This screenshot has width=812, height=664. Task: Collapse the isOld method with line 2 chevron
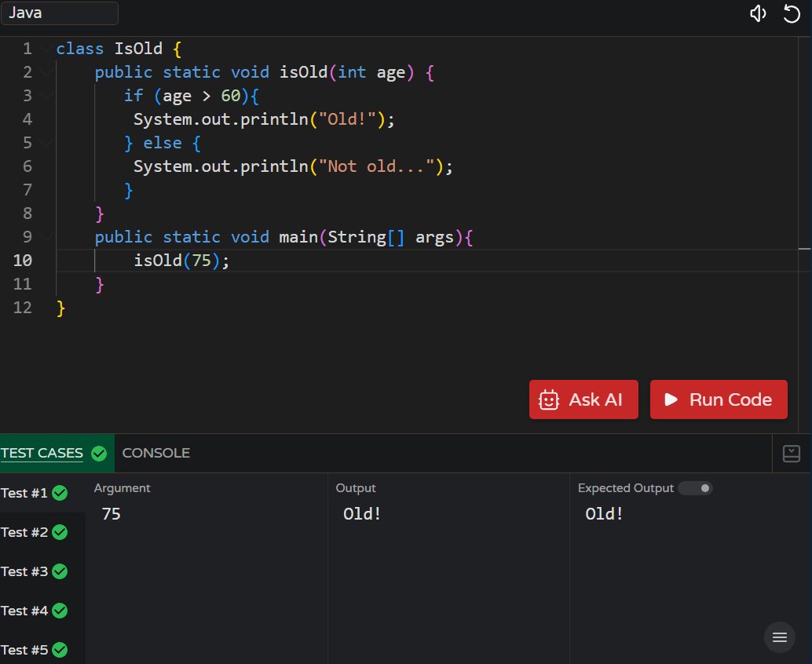(45, 71)
